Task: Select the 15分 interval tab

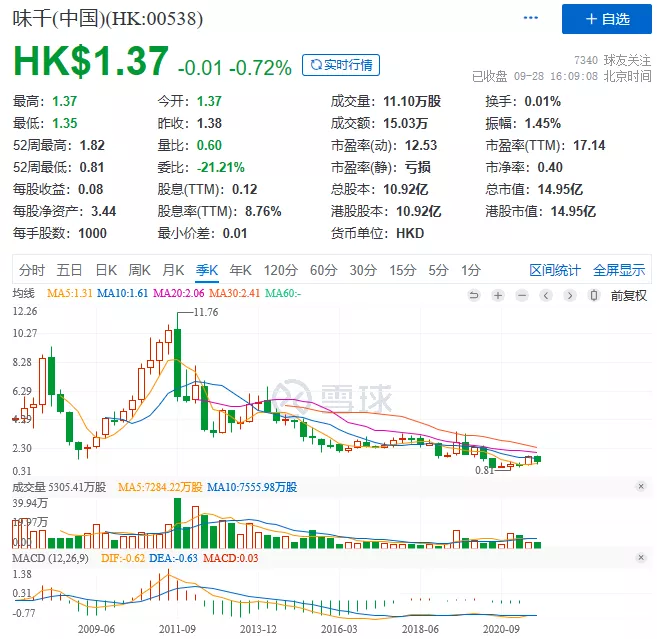Action: point(403,270)
